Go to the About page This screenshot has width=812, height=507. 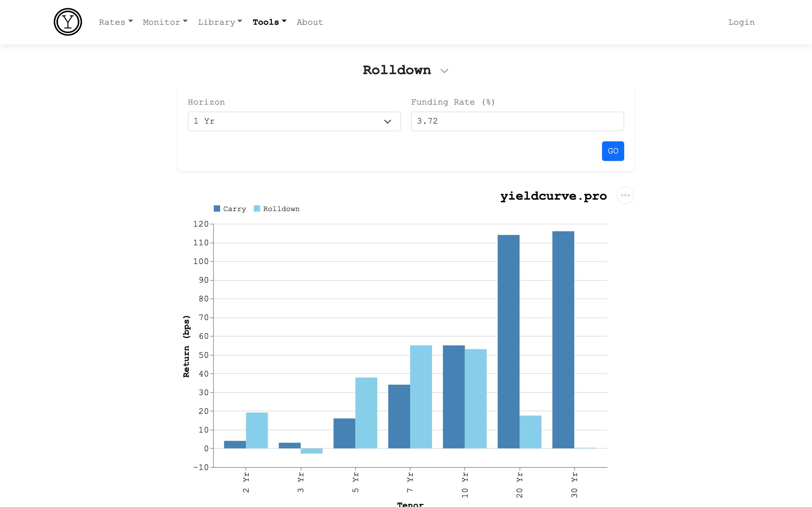click(x=309, y=22)
